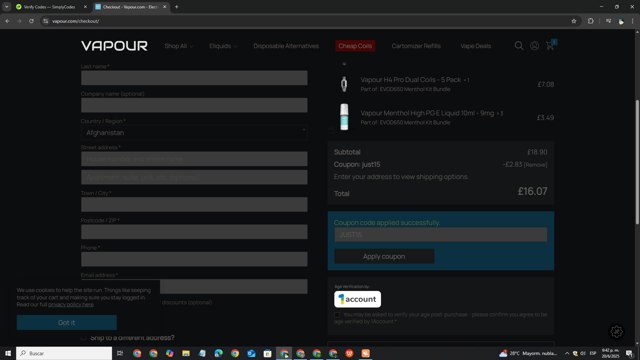This screenshot has width=640, height=360.
Task: Click the Postcode / ZIP field
Action: pyautogui.click(x=194, y=232)
